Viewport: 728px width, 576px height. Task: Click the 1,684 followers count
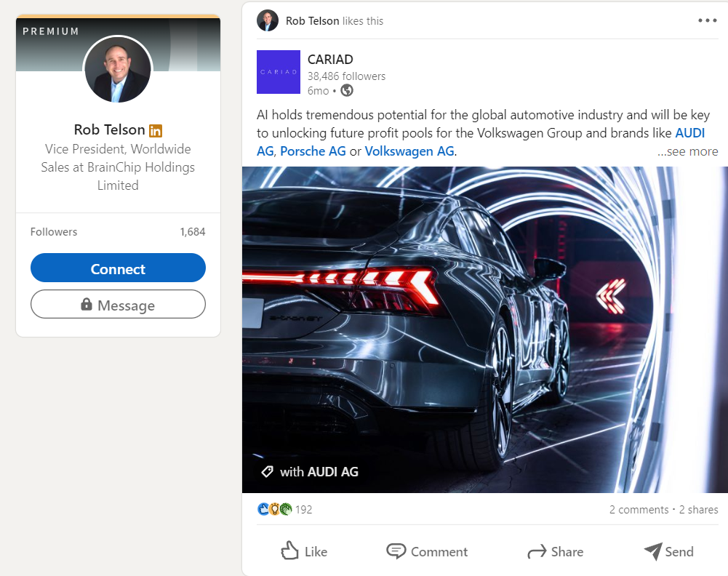point(193,231)
